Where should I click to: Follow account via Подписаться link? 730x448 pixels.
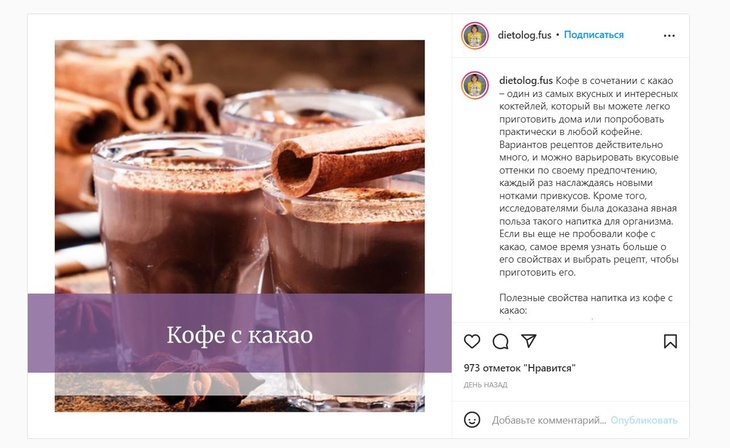(594, 35)
